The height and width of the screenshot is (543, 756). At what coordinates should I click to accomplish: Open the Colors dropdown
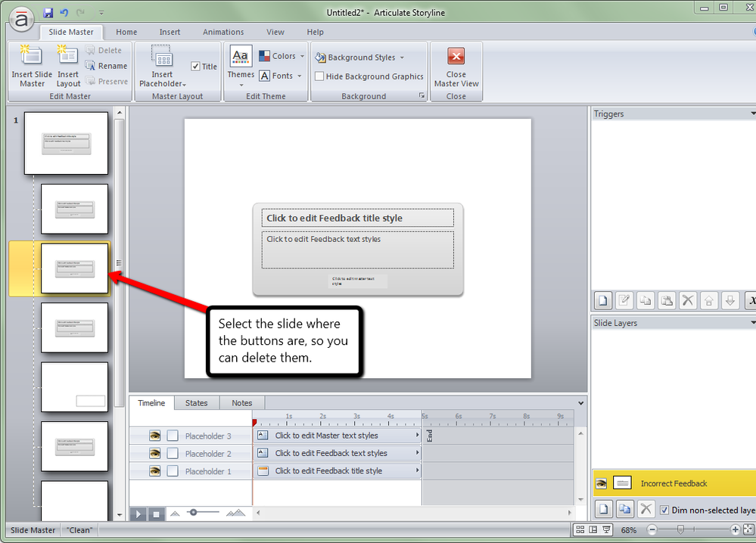click(282, 56)
